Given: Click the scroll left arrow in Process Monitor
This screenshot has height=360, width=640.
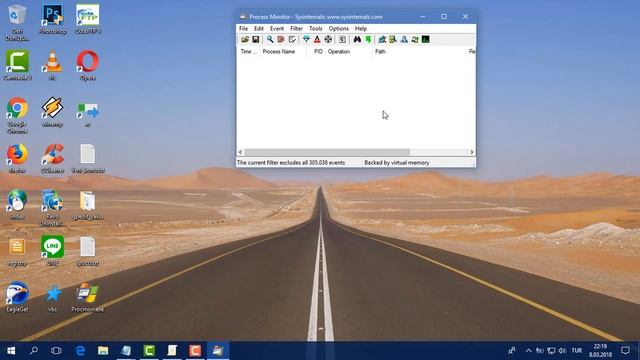Looking at the screenshot, I should [x=240, y=152].
